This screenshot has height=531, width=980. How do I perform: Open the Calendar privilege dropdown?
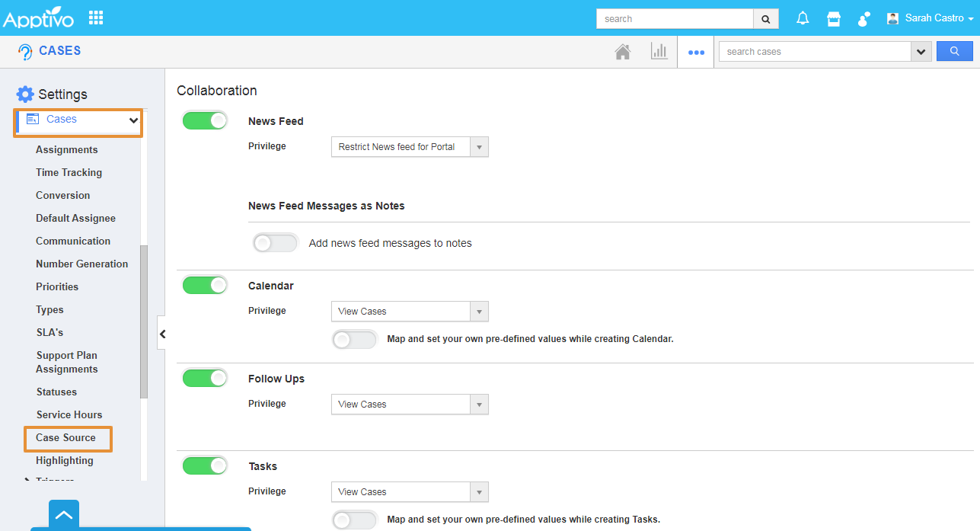(x=410, y=312)
